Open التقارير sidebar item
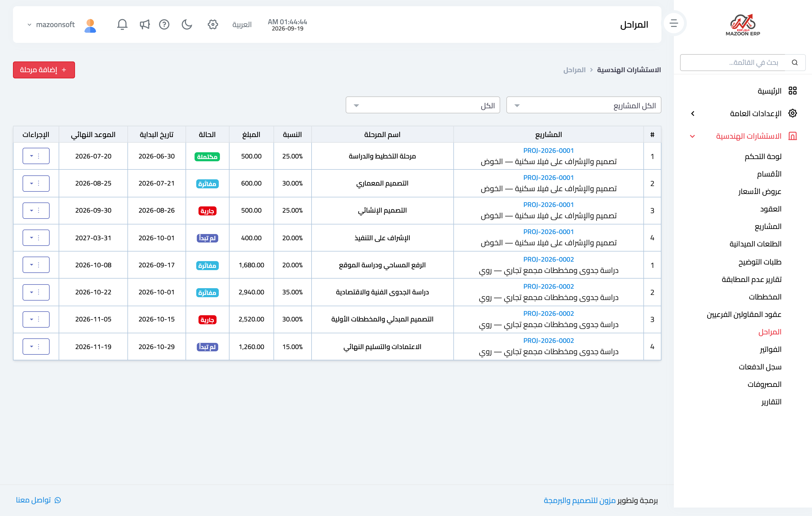 pyautogui.click(x=771, y=402)
